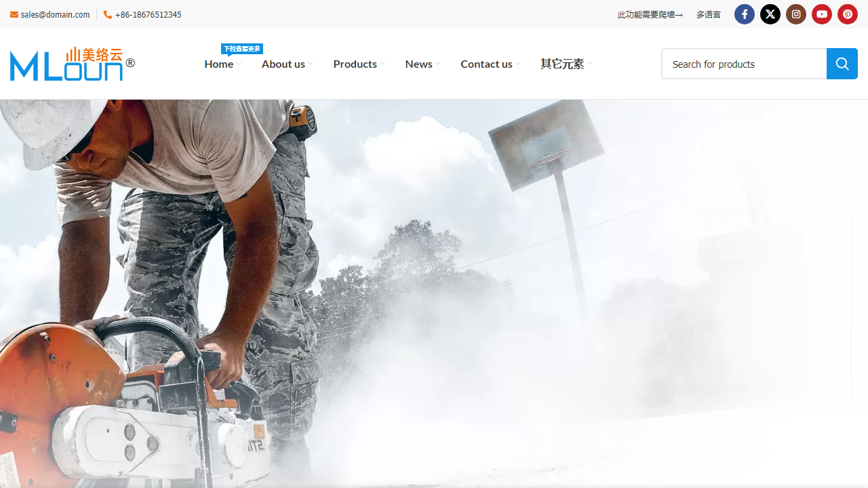868x488 pixels.
Task: Click the 此功能需要爬墙 notice text
Action: pos(650,14)
